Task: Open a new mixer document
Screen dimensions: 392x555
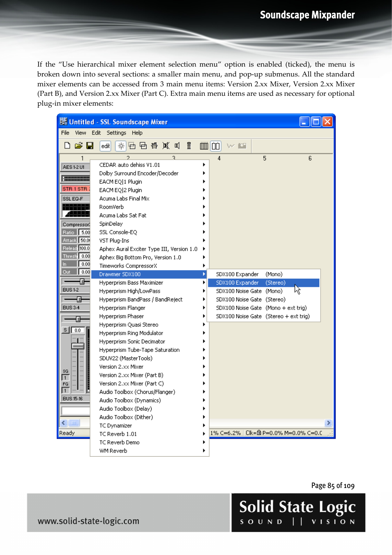Action: click(x=67, y=146)
